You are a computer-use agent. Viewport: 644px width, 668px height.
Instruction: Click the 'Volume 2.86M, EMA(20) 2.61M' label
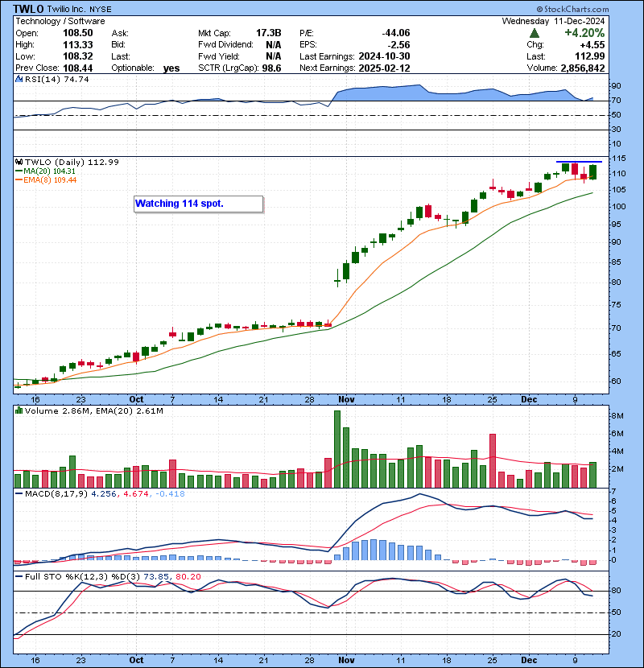coord(93,410)
